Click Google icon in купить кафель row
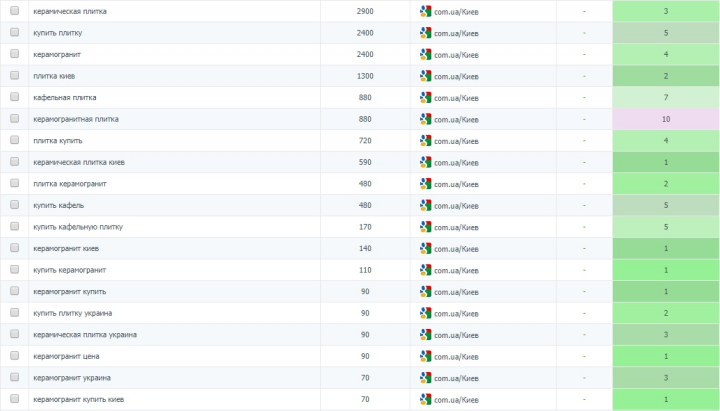The width and height of the screenshot is (720, 411). 425,206
